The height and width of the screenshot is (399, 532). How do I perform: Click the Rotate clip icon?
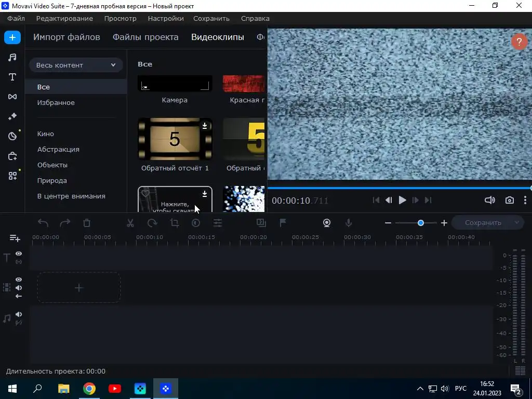point(152,223)
